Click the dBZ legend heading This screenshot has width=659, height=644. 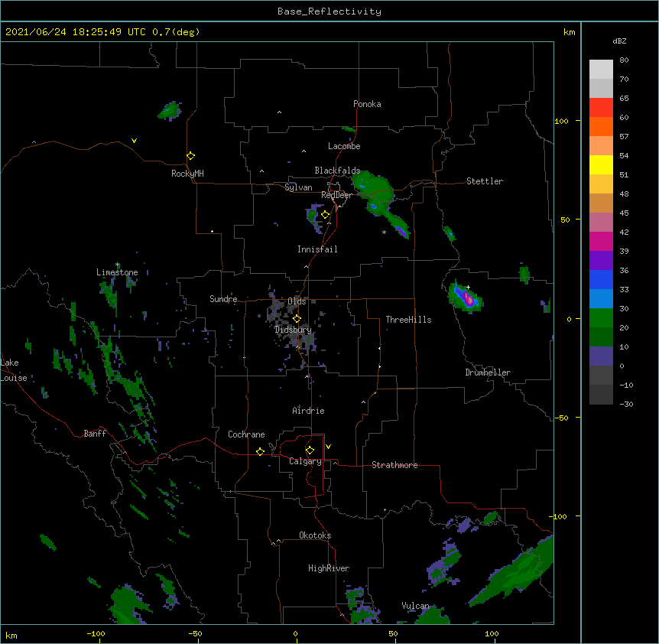click(619, 41)
